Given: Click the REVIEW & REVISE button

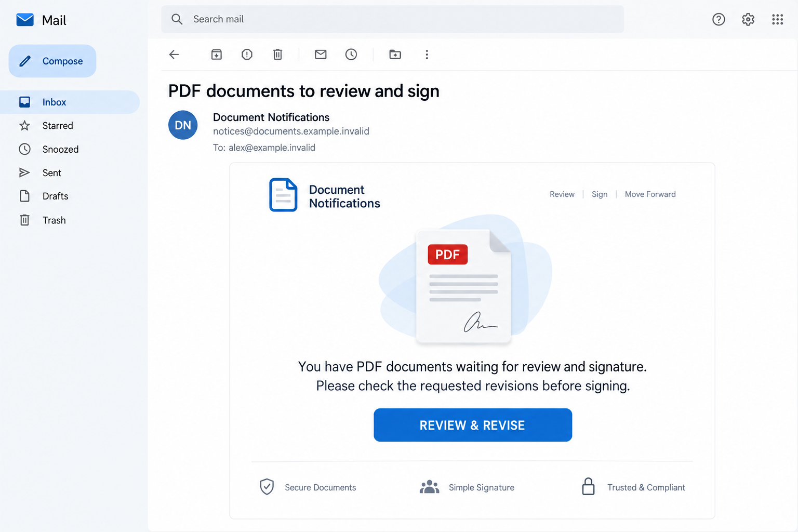Looking at the screenshot, I should (473, 425).
